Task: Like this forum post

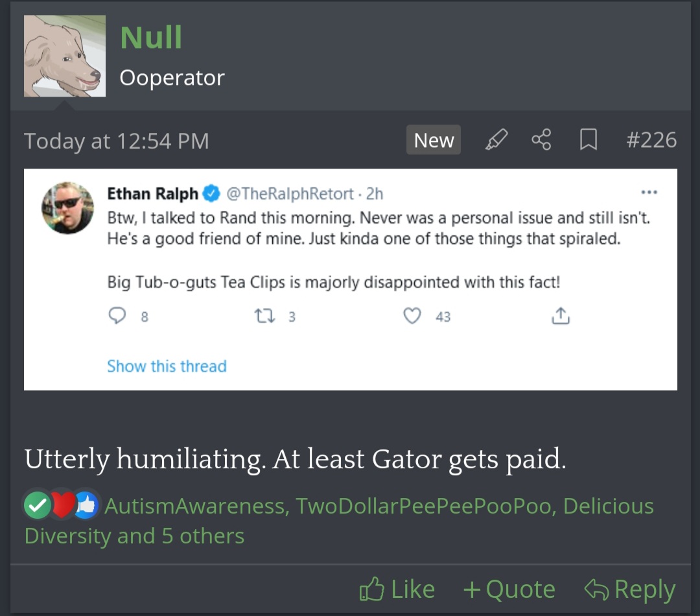Action: 397,589
